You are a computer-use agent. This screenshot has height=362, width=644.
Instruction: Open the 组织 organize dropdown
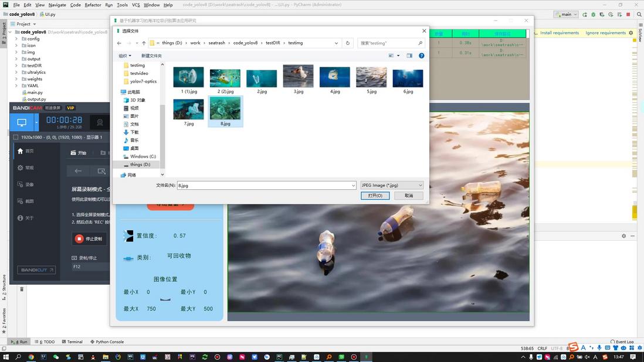[125, 56]
